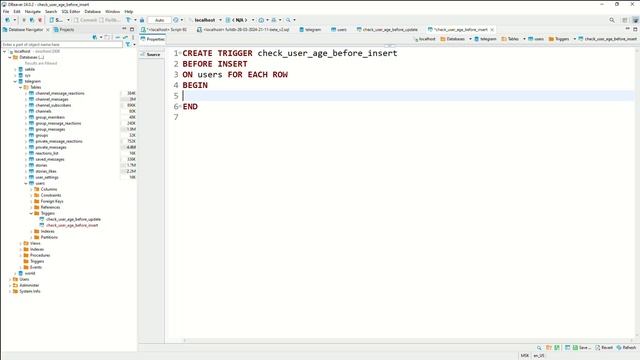Click the global search icon at top right
This screenshot has height=360, width=640.
pyautogui.click(x=612, y=20)
